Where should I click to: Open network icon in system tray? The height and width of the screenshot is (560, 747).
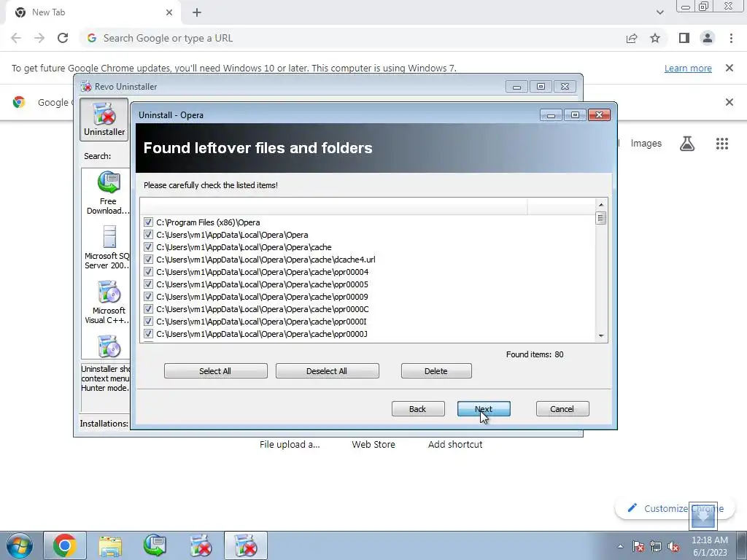656,546
